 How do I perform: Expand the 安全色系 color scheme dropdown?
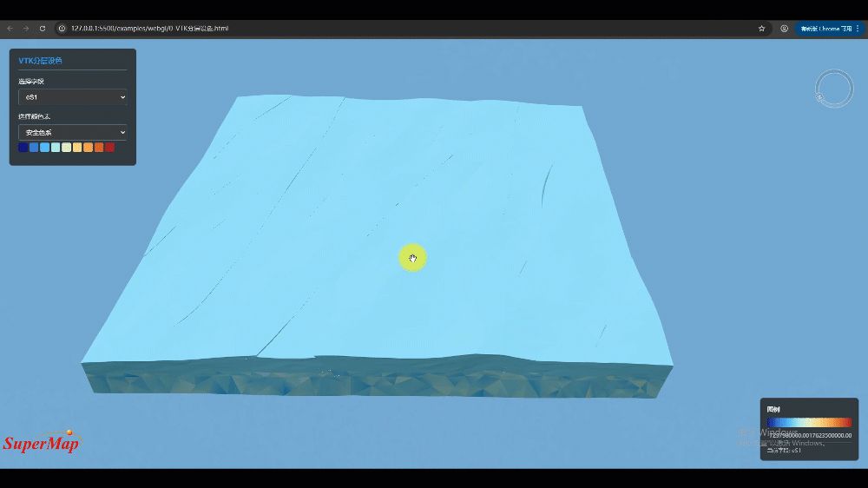coord(73,132)
